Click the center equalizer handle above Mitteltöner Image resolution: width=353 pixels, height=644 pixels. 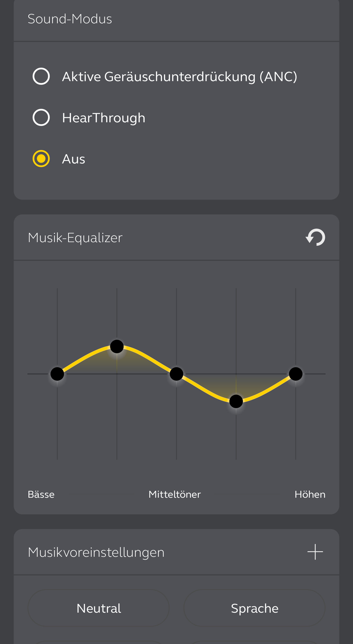click(x=176, y=374)
